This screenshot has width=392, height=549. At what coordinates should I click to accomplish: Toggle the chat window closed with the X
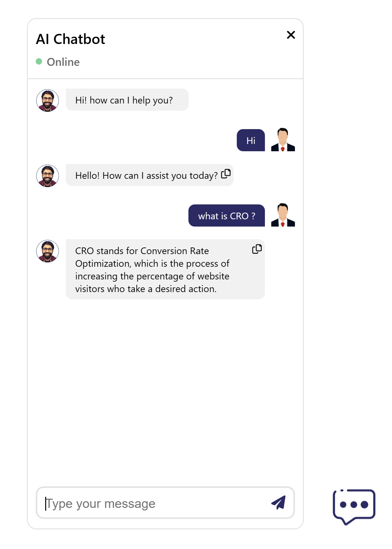(291, 35)
